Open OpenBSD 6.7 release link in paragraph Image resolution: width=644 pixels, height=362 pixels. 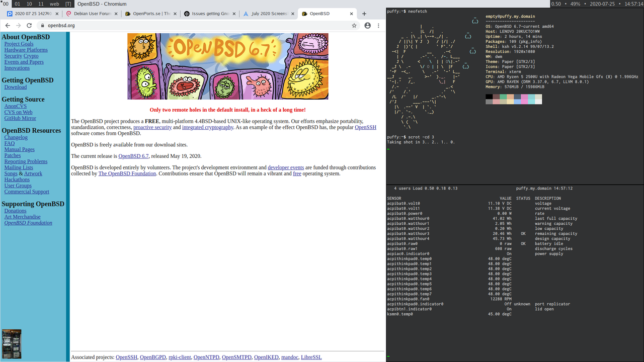tap(133, 156)
